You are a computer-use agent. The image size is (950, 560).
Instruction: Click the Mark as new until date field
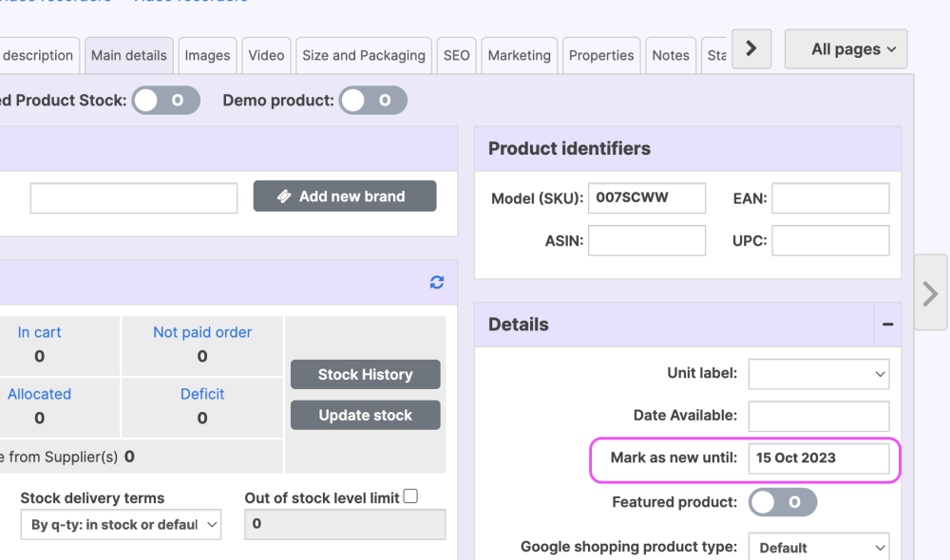point(819,457)
